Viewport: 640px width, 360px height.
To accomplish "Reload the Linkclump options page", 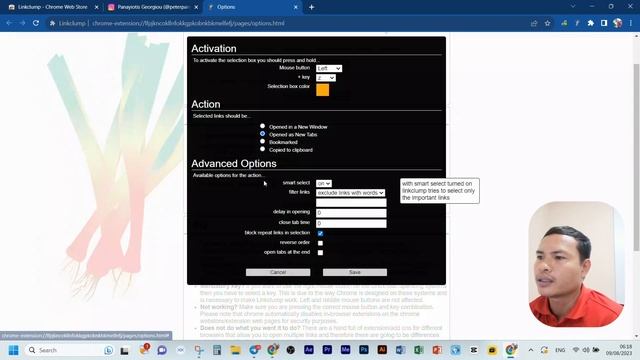I will (x=36, y=23).
